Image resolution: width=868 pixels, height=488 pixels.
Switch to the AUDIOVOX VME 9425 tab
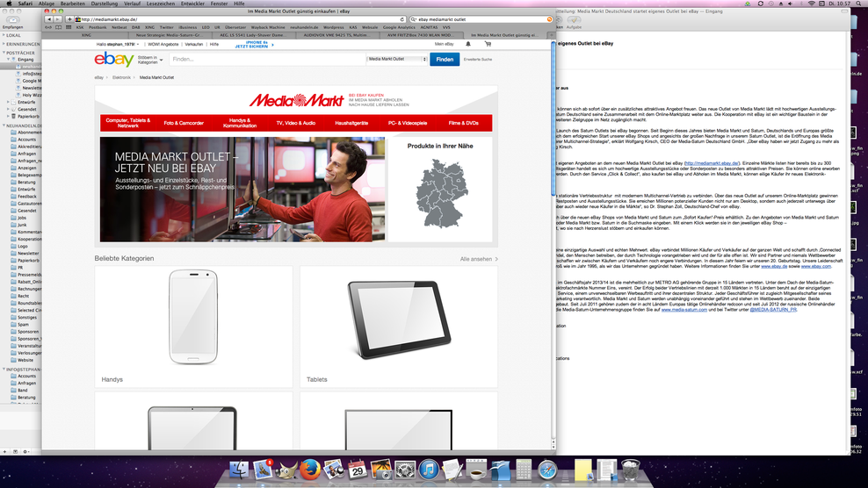337,35
